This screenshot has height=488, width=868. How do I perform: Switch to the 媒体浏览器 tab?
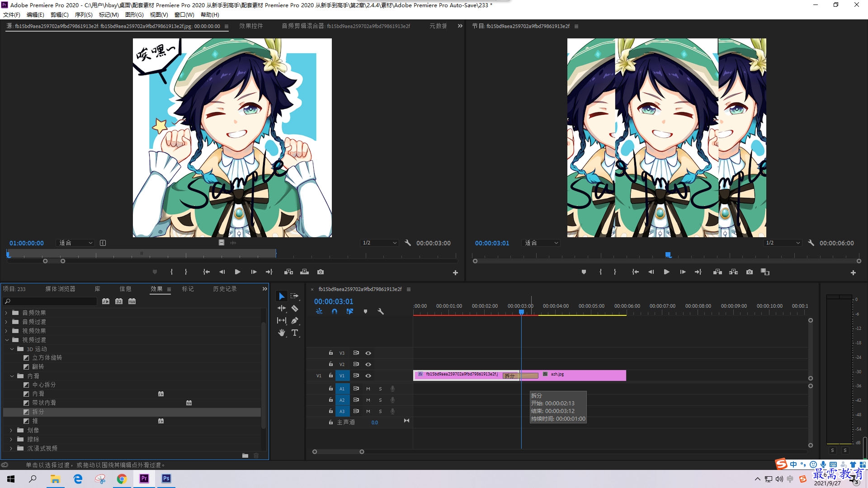[60, 289]
